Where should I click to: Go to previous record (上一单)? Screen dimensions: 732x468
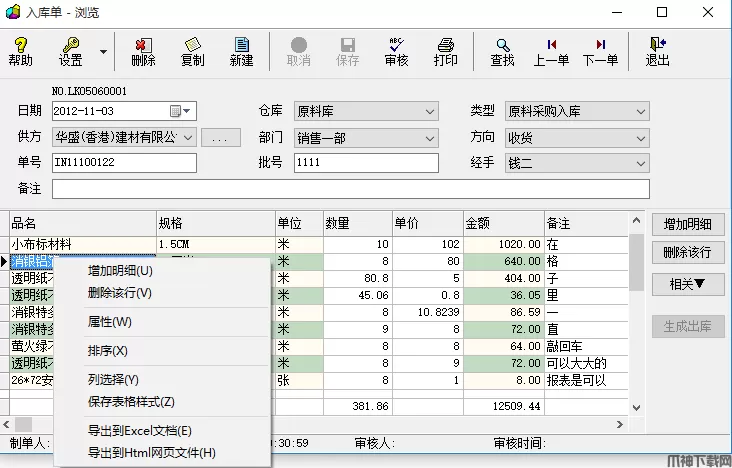coord(551,51)
